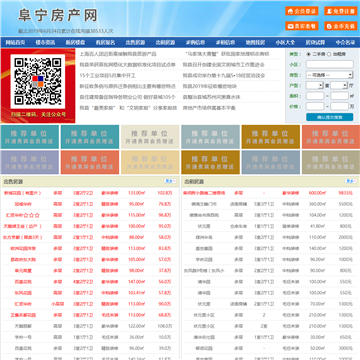
Task: Open 地图找房 in the navigation bar
Action: click(255, 42)
